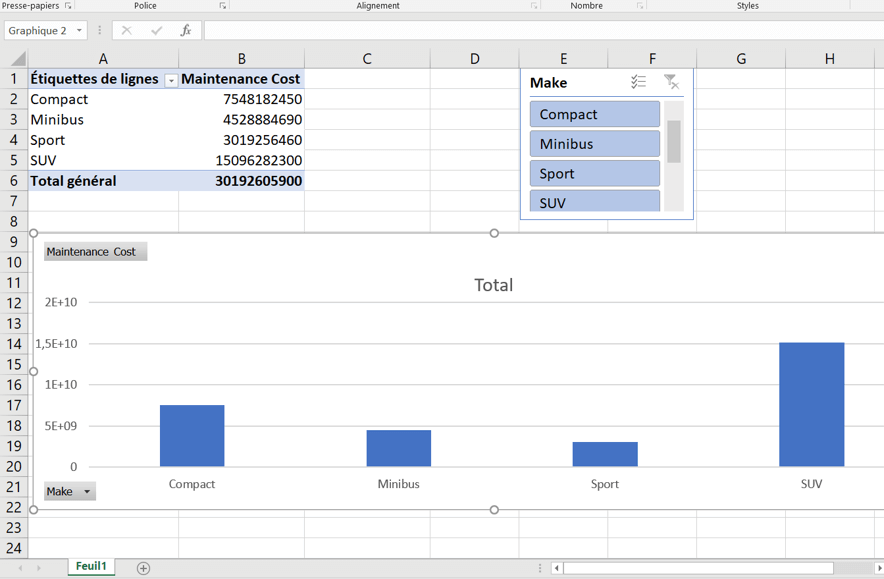This screenshot has width=884, height=579.
Task: Select the SUV cell in column A
Action: [x=103, y=161]
